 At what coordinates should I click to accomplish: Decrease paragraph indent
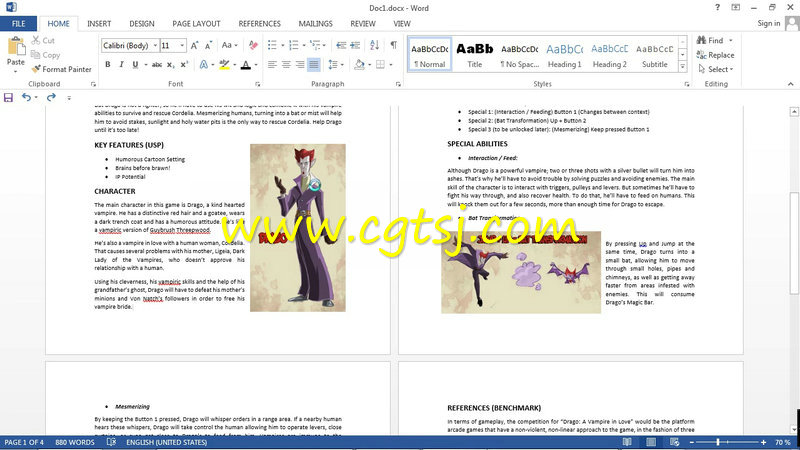[341, 45]
